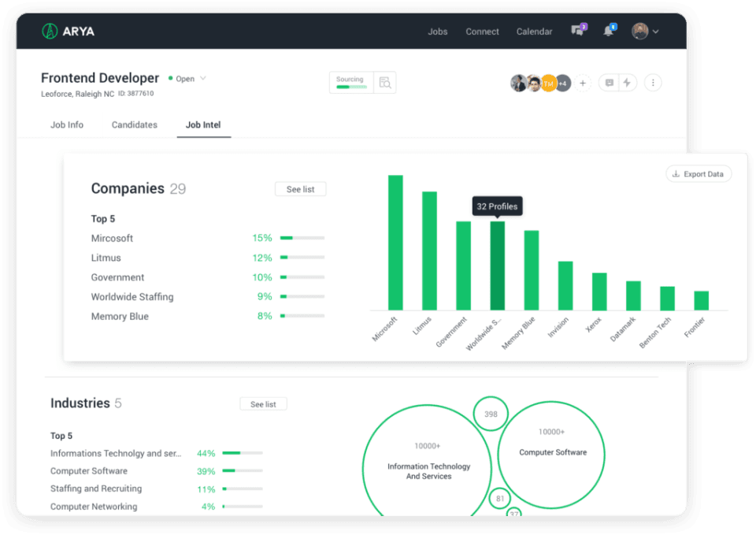Open the job notes comment icon

(609, 83)
